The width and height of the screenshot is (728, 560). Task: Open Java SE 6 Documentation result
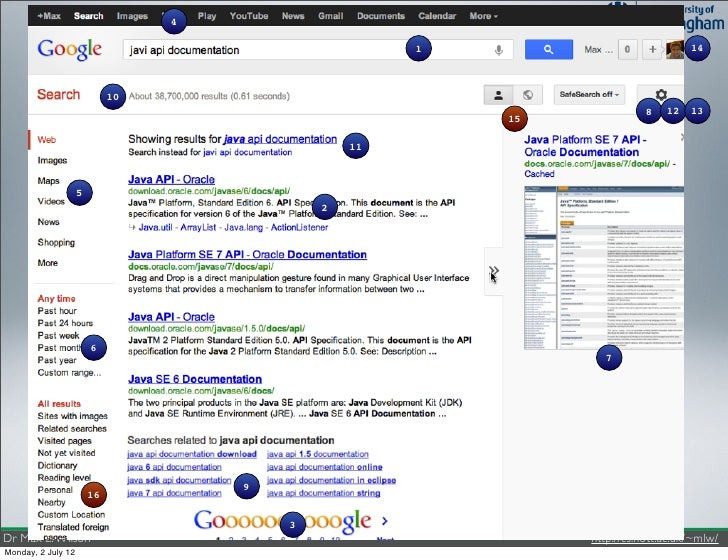pos(195,379)
